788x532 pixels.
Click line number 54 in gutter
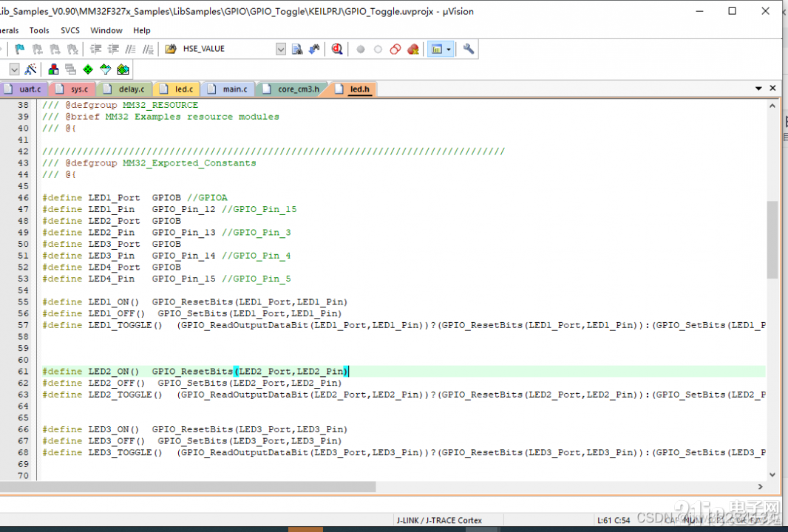pyautogui.click(x=23, y=290)
